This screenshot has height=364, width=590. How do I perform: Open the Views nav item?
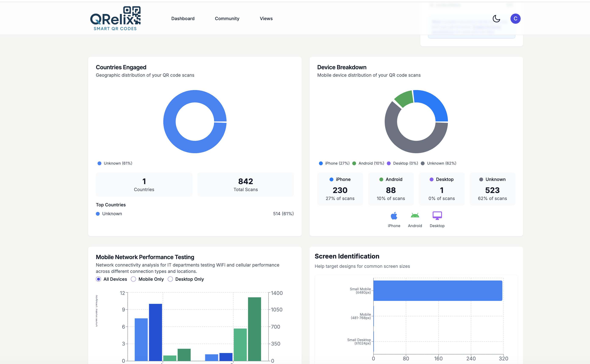(x=266, y=18)
